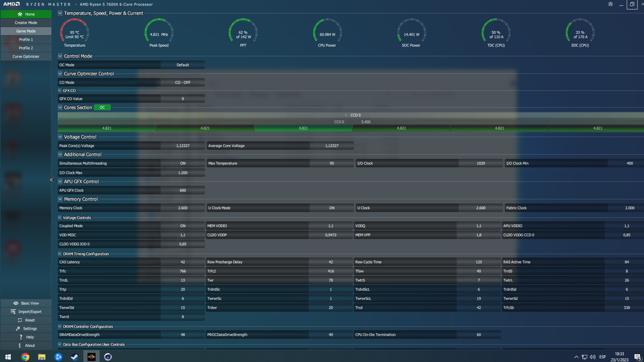Image resolution: width=644 pixels, height=362 pixels.
Task: Collapse the Curve Optimizer Control section
Action: [x=60, y=74]
